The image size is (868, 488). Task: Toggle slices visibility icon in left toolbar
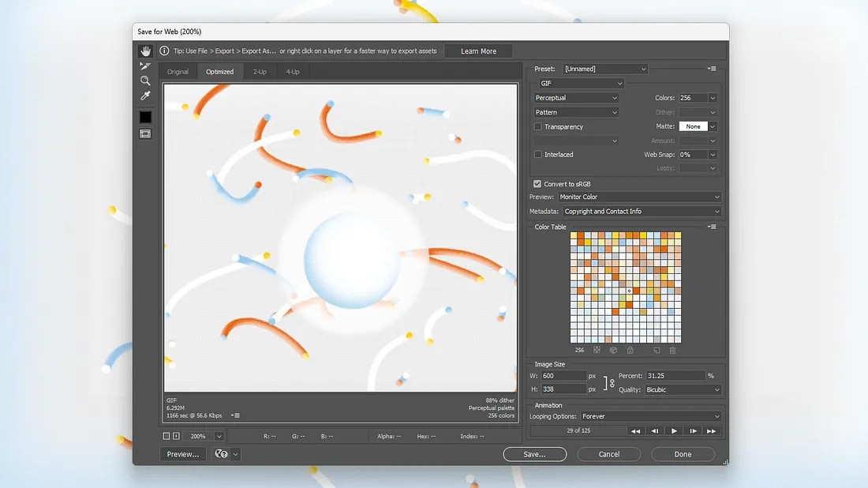click(145, 133)
